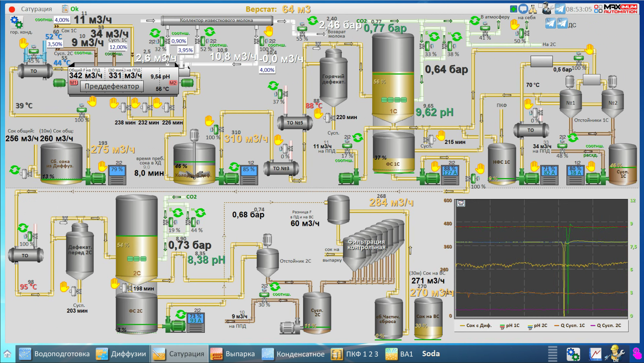Viewport: 644px width, 363px height.
Task: Click the Soda button in bottom bar
Action: [431, 354]
